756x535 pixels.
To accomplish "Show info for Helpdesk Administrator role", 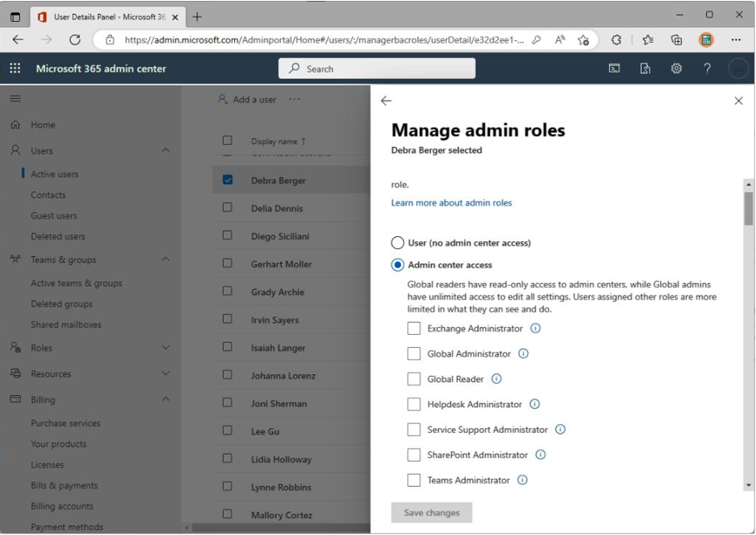I will [x=534, y=404].
